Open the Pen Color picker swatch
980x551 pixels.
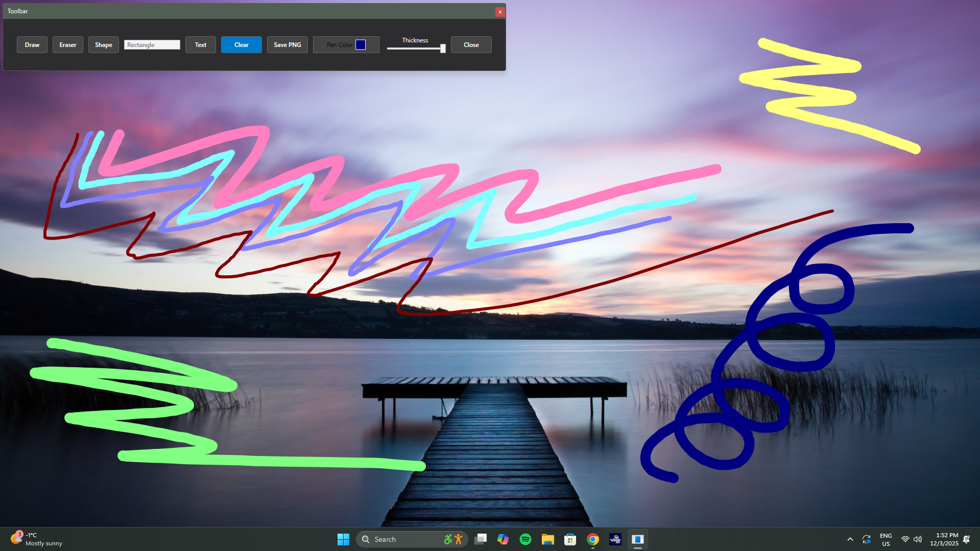(x=361, y=45)
